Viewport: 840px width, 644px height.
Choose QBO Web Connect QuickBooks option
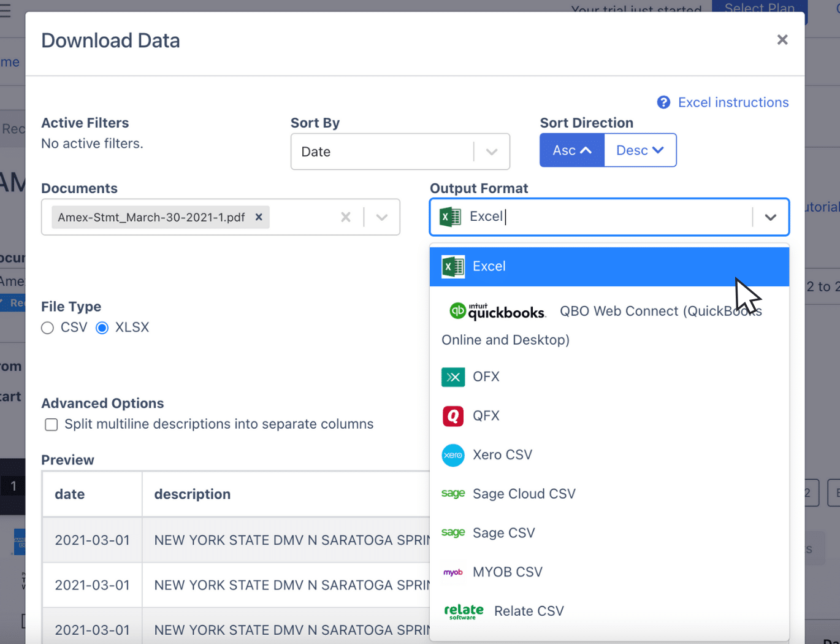(609, 325)
